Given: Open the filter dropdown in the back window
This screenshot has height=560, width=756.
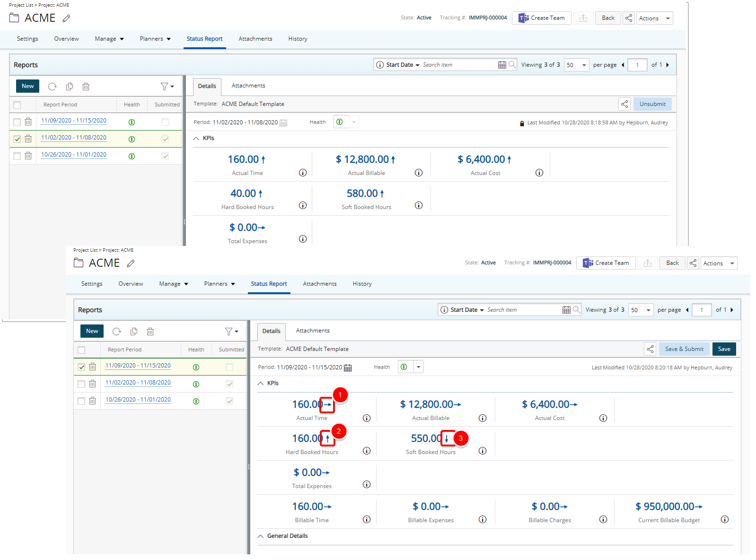Looking at the screenshot, I should [x=167, y=87].
